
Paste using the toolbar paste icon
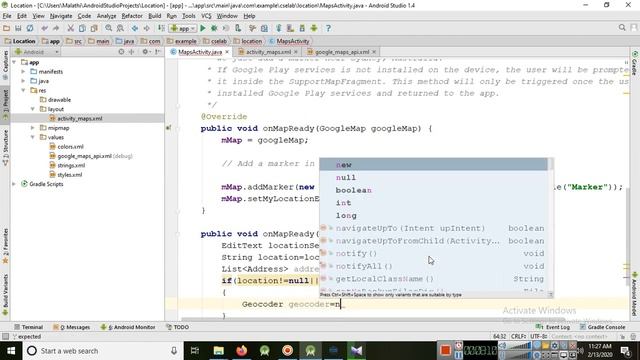(94, 28)
